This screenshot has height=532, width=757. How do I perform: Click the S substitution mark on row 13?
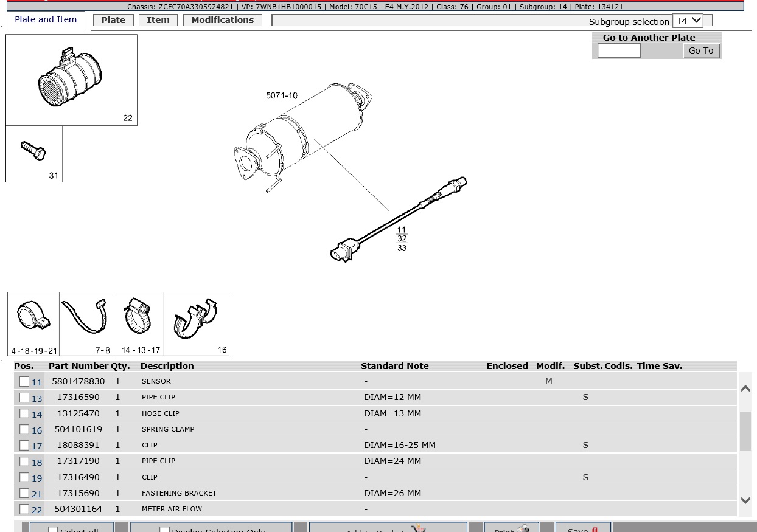tap(585, 397)
